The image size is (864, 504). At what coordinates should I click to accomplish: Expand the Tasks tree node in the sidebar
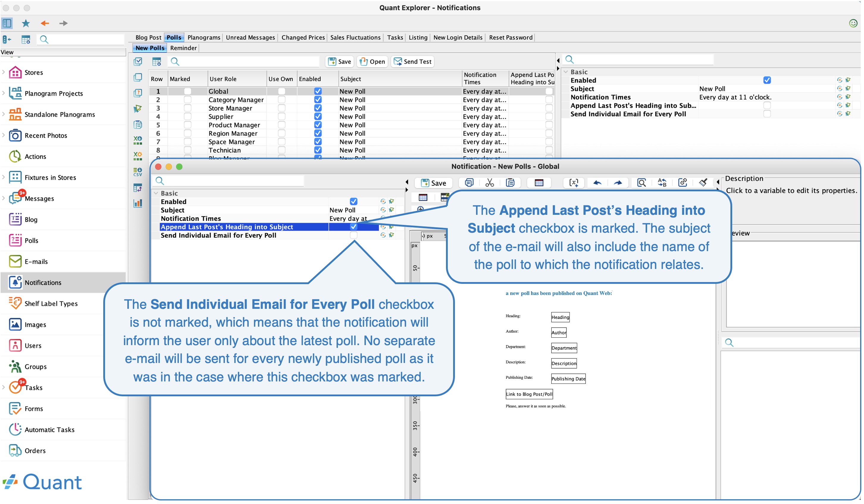[4, 387]
